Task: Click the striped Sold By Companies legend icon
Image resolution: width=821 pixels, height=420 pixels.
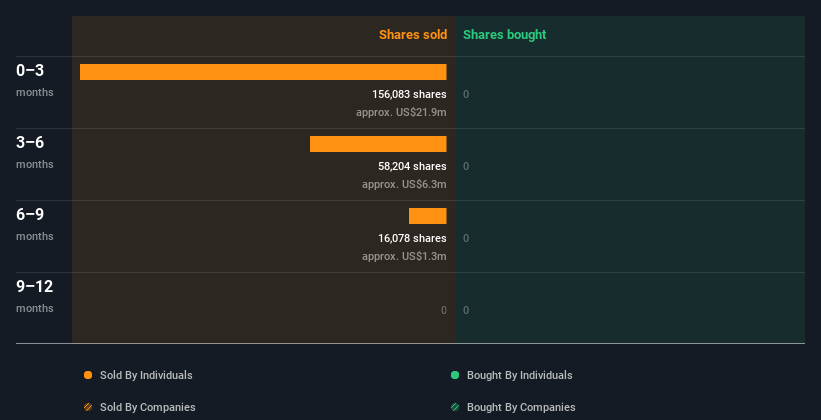Action: (x=88, y=407)
